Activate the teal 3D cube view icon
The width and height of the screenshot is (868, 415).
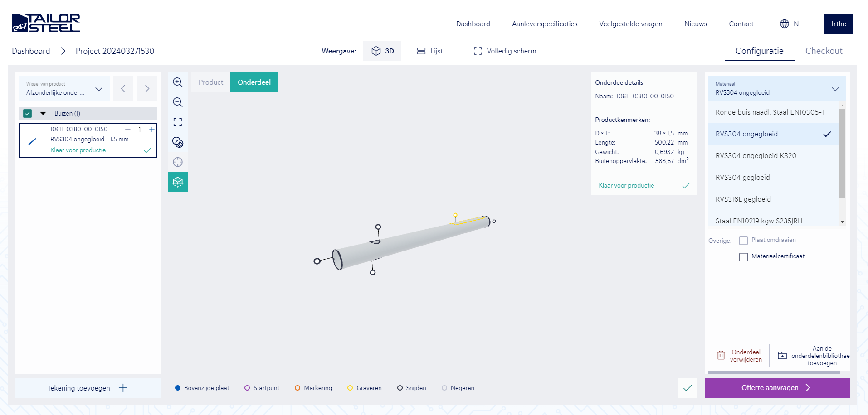(x=178, y=182)
